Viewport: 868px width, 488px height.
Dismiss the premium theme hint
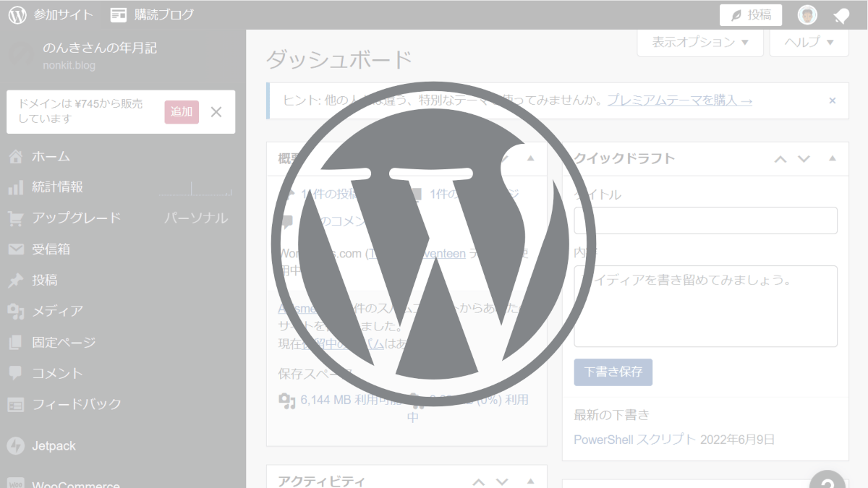coord(832,100)
